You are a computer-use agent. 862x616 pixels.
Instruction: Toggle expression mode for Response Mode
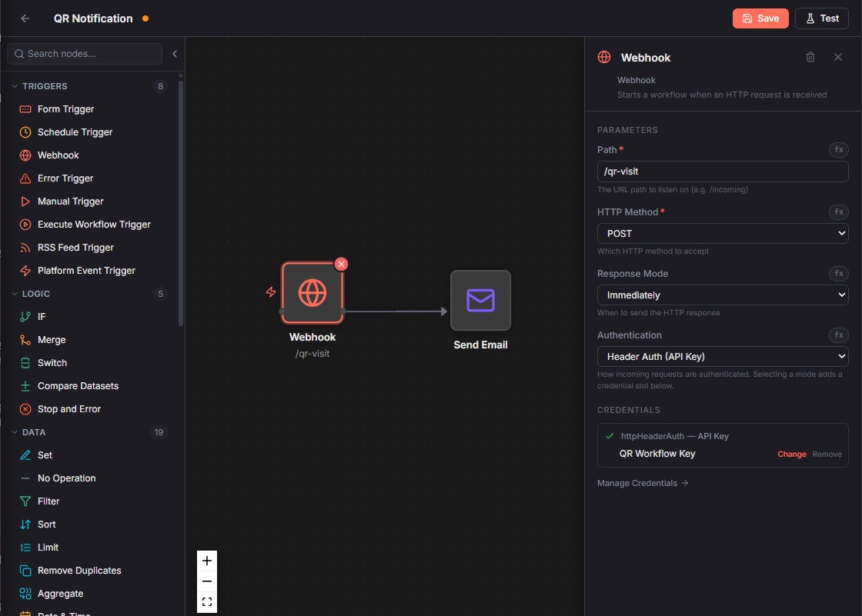(838, 273)
